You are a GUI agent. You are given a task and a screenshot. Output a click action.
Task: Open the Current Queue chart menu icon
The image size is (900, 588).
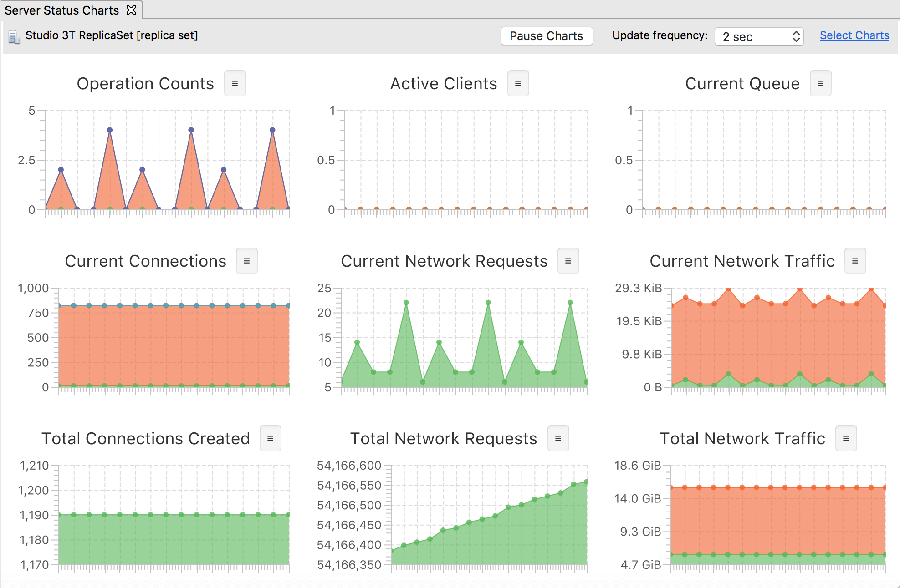(820, 83)
